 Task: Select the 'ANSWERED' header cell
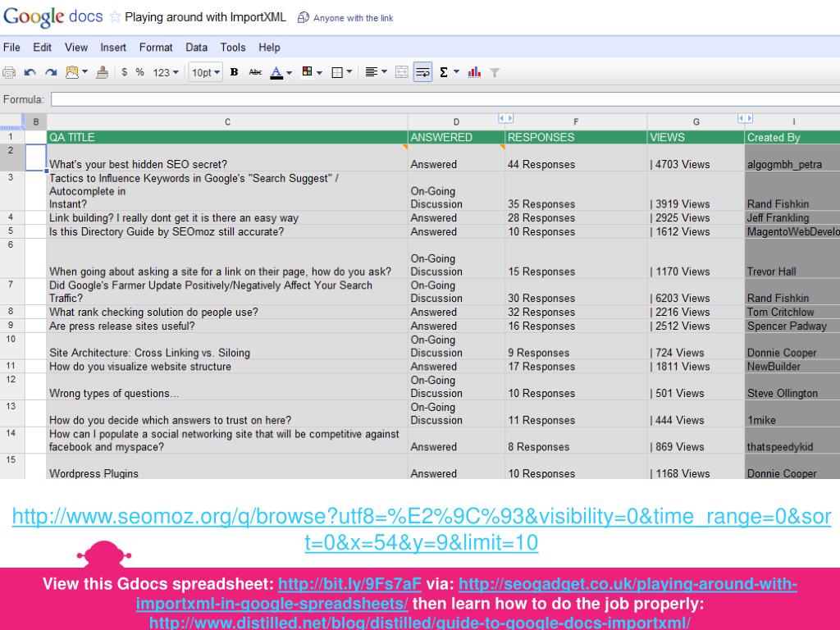tap(456, 137)
